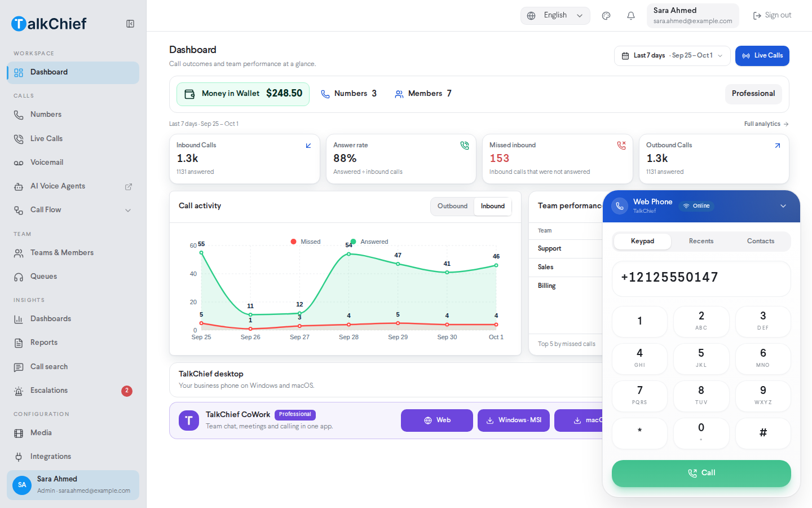This screenshot has height=508, width=812.
Task: Click the AI Voice Agents external-link icon
Action: tap(129, 186)
